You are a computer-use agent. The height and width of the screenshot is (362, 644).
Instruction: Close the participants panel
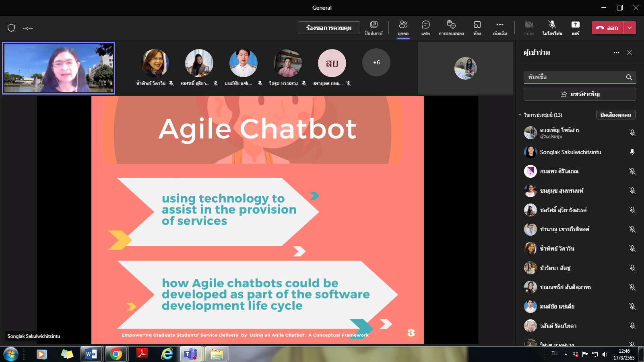pos(630,53)
